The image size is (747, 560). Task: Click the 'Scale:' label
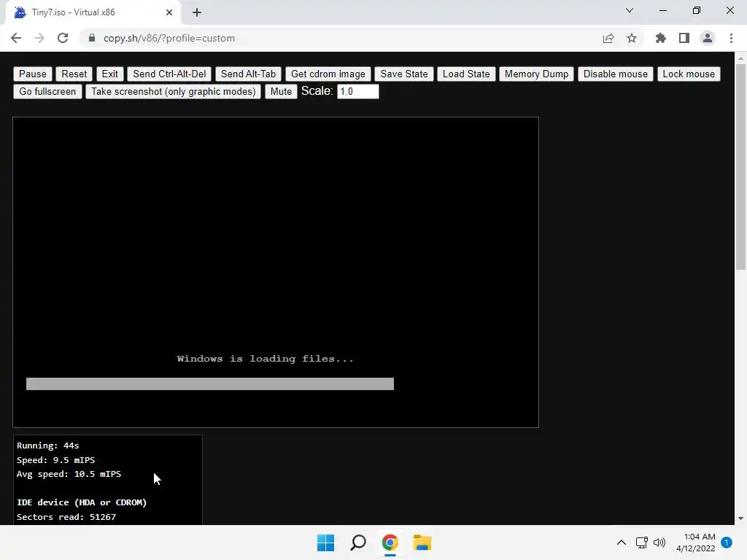[317, 91]
